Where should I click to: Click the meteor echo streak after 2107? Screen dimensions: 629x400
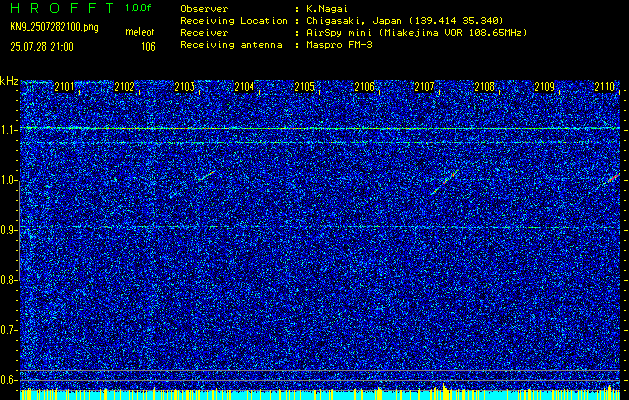tap(444, 182)
